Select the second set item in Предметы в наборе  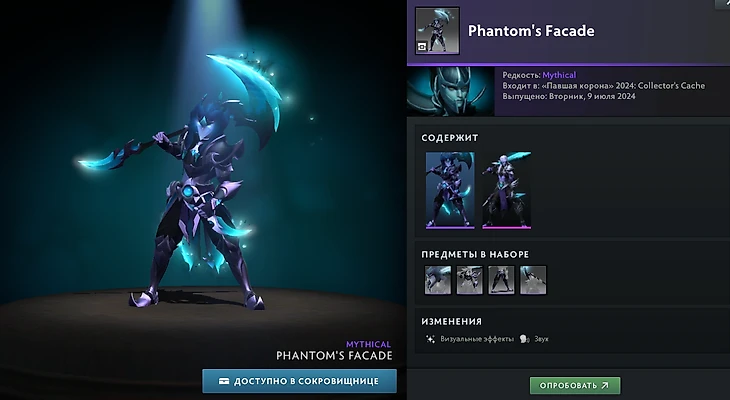(x=469, y=280)
